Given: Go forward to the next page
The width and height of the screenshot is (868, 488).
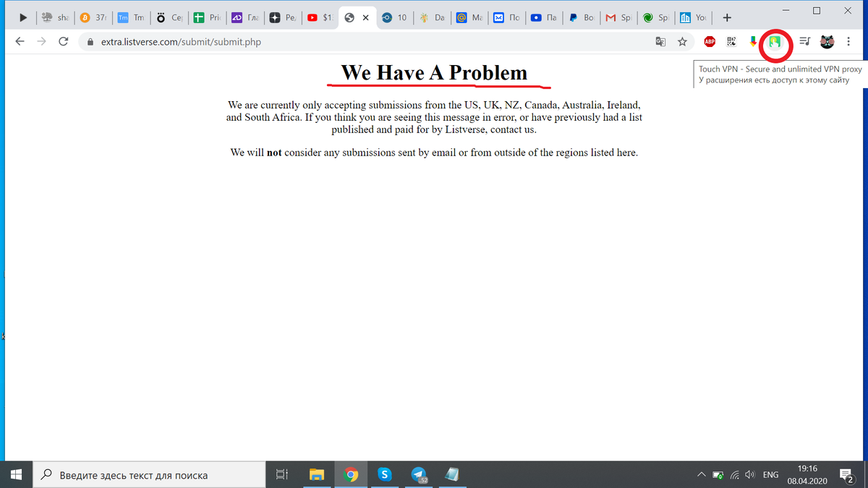Looking at the screenshot, I should 42,42.
